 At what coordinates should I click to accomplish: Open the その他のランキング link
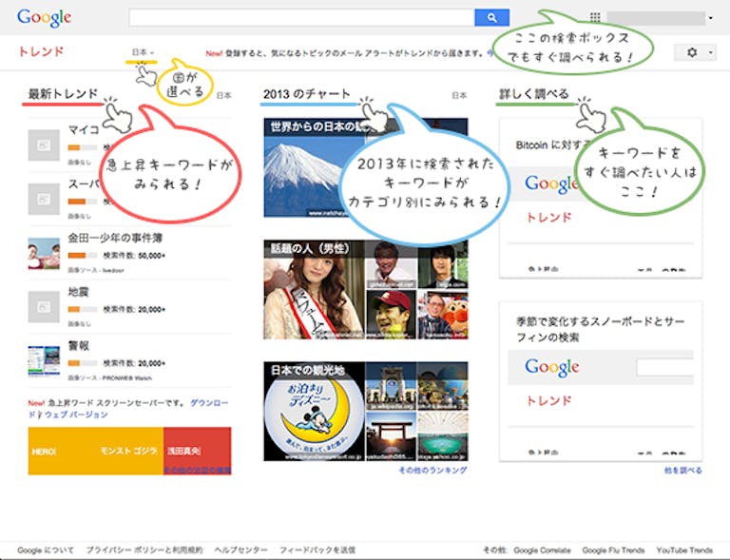pos(432,471)
